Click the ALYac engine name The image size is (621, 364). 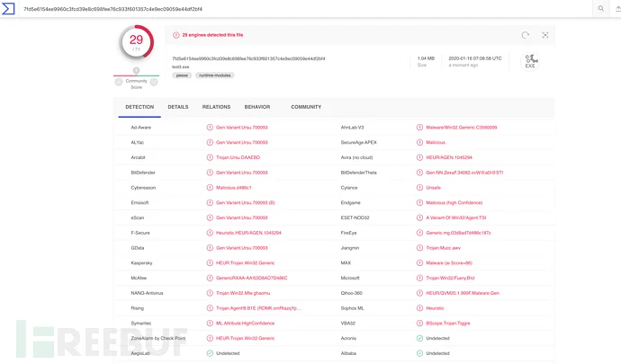[x=138, y=142]
